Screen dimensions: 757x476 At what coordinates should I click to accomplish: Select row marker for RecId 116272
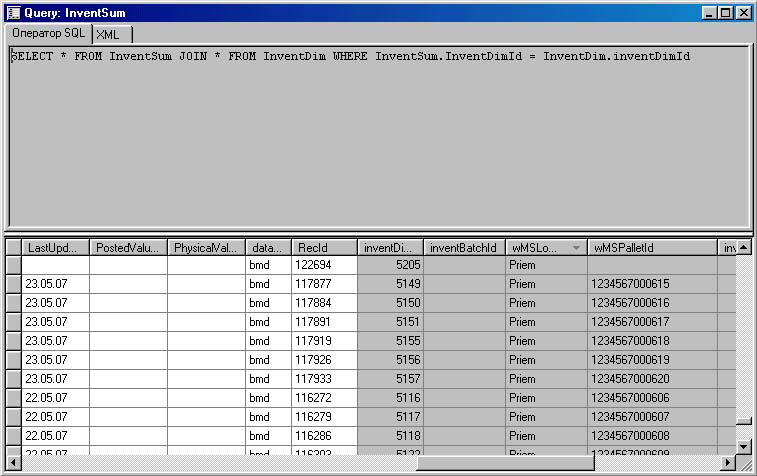click(14, 397)
